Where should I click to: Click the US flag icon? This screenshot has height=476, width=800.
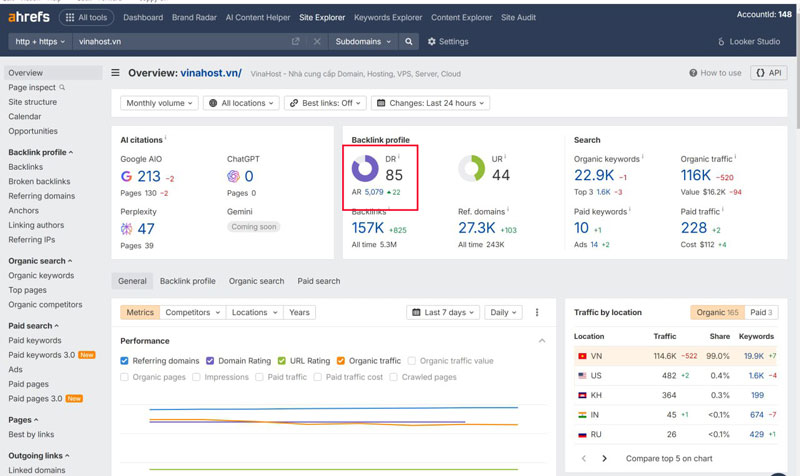(x=582, y=375)
